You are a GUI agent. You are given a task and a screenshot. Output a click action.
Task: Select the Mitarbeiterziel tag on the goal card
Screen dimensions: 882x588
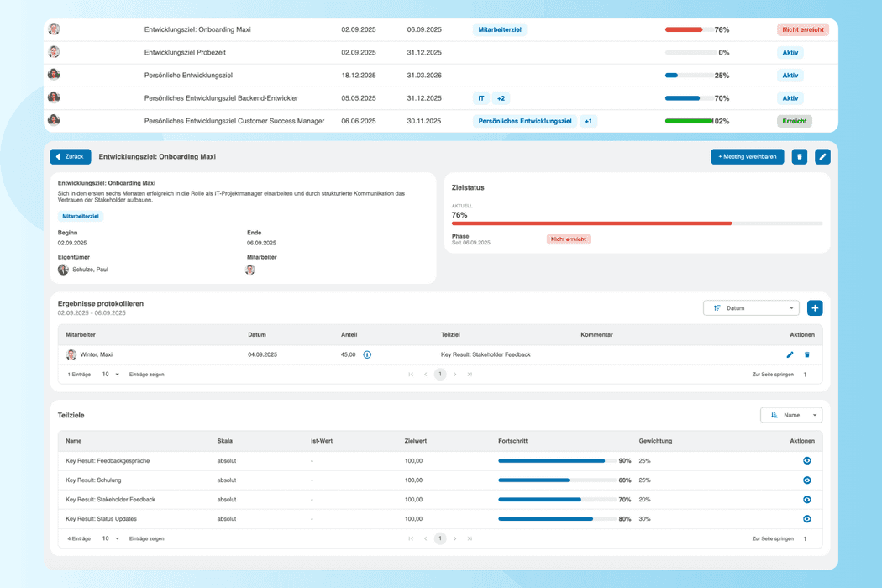point(80,216)
